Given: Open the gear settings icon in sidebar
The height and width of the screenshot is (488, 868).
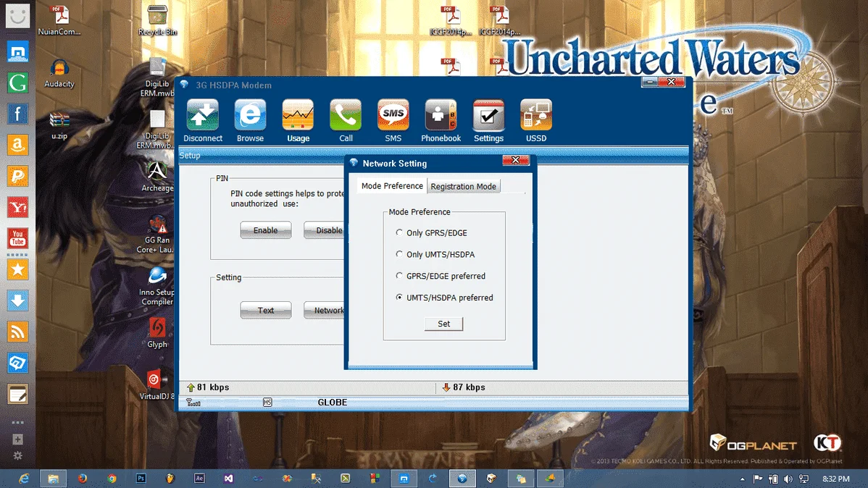Looking at the screenshot, I should tap(17, 456).
